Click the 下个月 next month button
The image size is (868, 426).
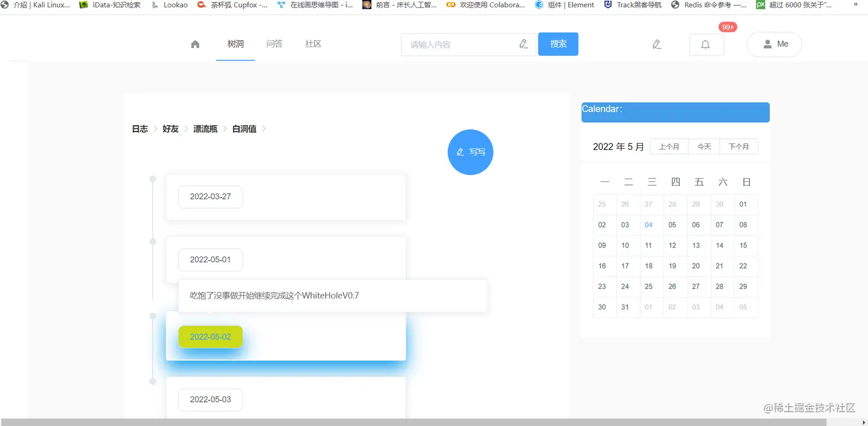pos(739,146)
